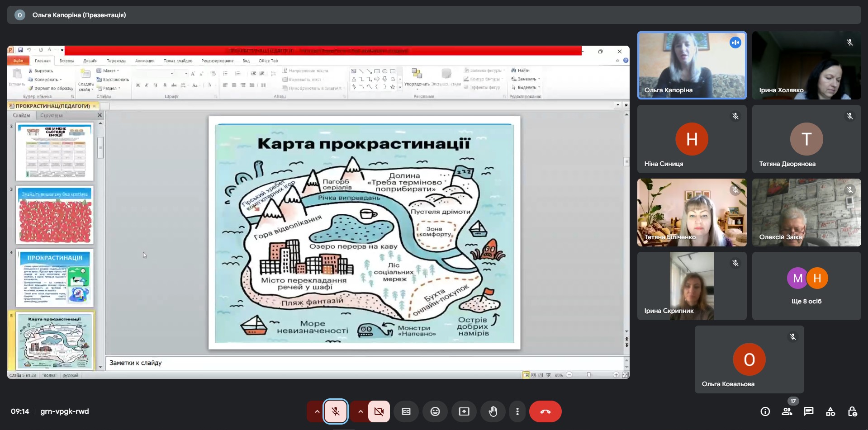The width and height of the screenshot is (868, 430).
Task: Turn on the camera
Action: click(x=379, y=411)
